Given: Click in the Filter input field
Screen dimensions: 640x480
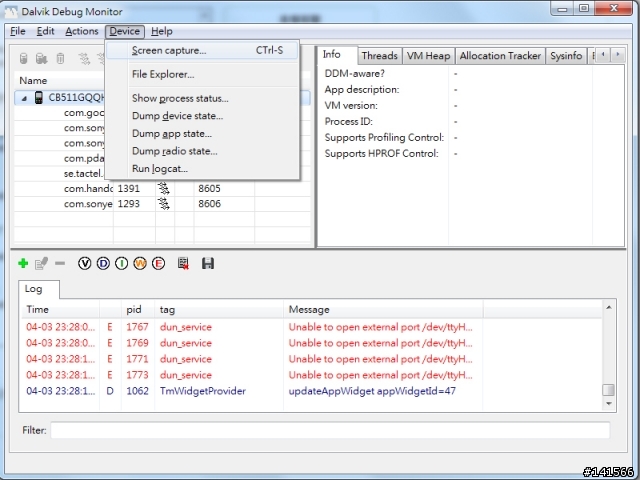Looking at the screenshot, I should (330, 430).
